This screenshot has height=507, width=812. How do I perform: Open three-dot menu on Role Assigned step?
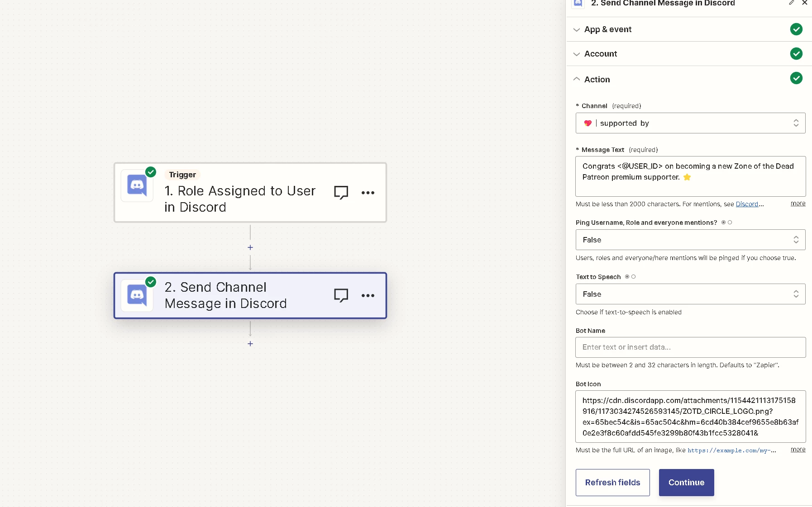[368, 193]
